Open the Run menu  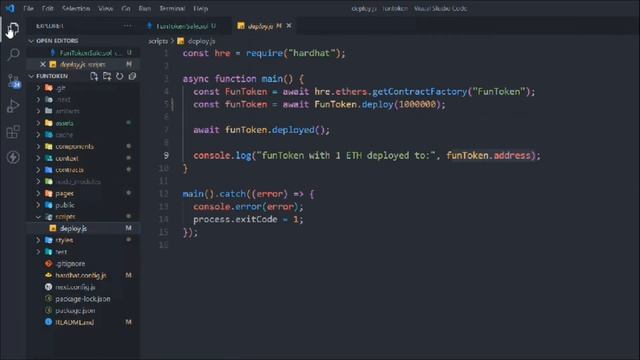pyautogui.click(x=144, y=8)
